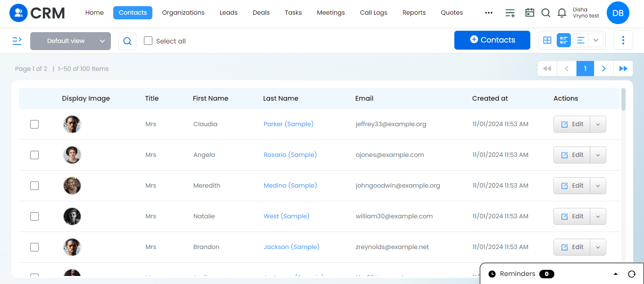644x284 pixels.
Task: Expand the Reminders panel with up arrow
Action: [x=615, y=274]
